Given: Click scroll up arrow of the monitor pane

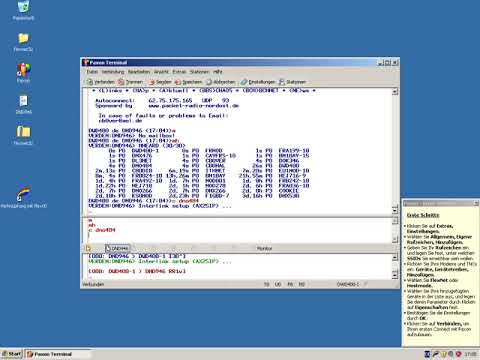Looking at the screenshot, I should (395, 257).
